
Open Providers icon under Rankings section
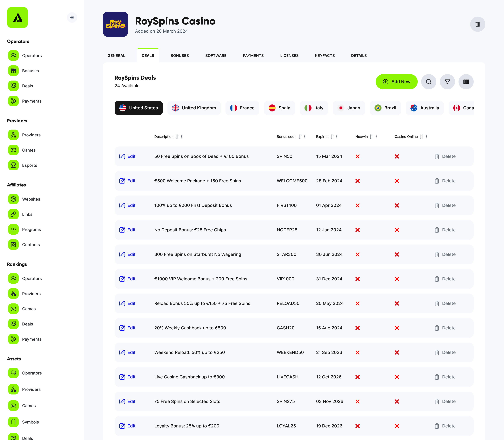coord(13,294)
